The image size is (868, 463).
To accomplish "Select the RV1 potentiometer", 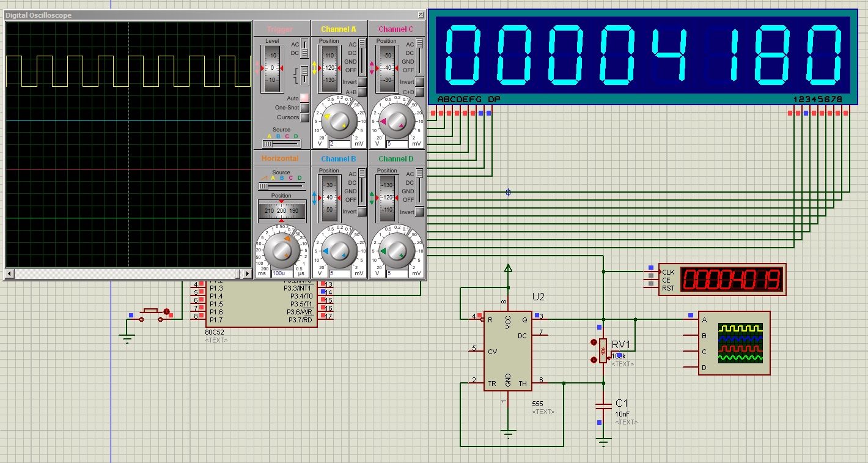I will [603, 351].
